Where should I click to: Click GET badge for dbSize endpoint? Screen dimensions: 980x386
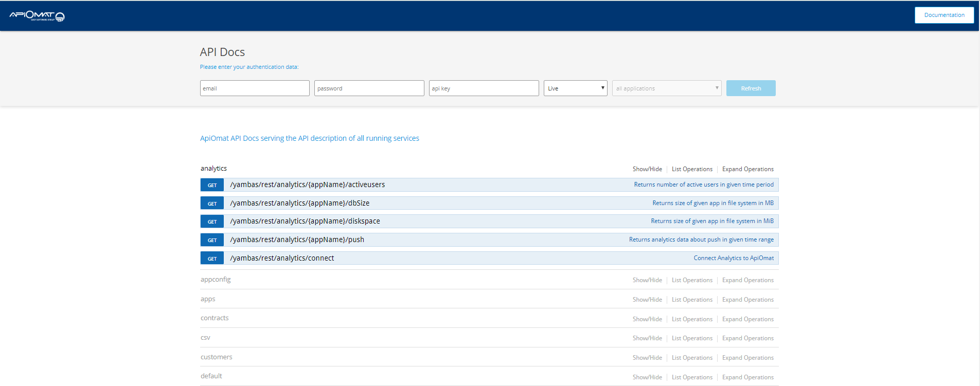[212, 204]
